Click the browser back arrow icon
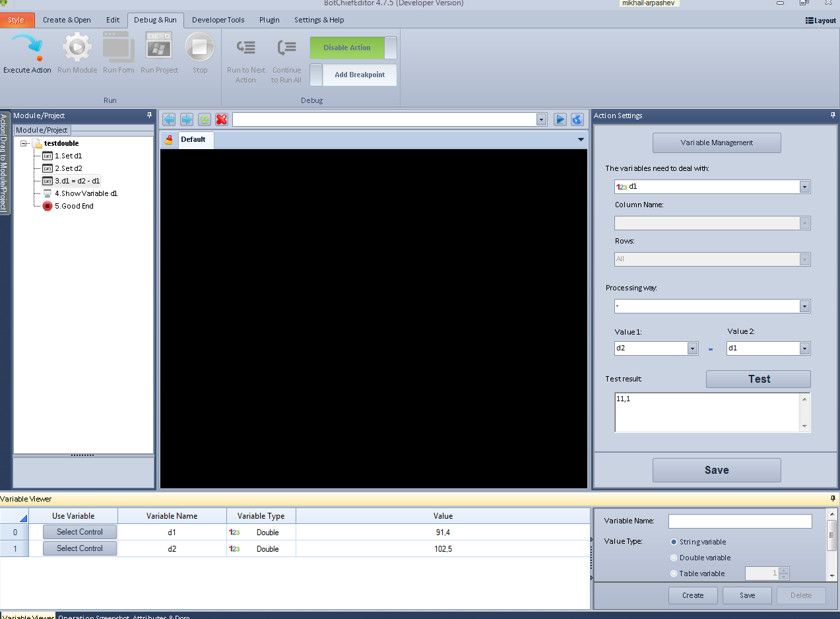 (x=169, y=119)
